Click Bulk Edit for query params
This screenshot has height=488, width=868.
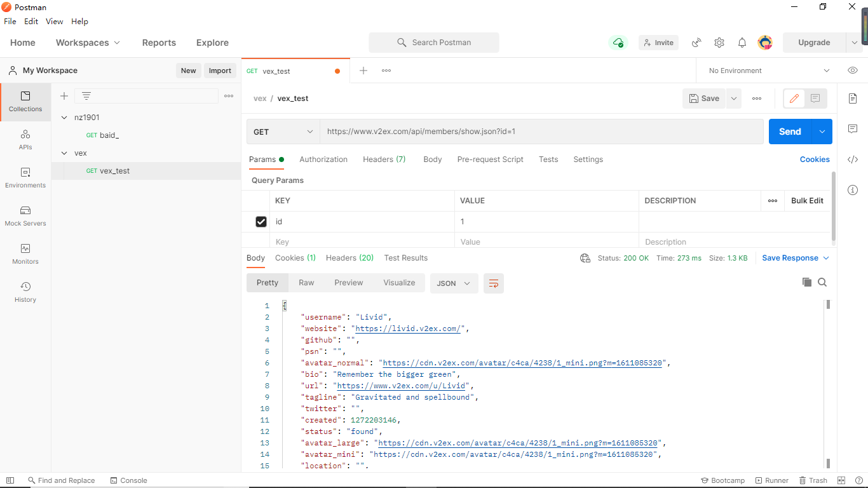tap(807, 201)
